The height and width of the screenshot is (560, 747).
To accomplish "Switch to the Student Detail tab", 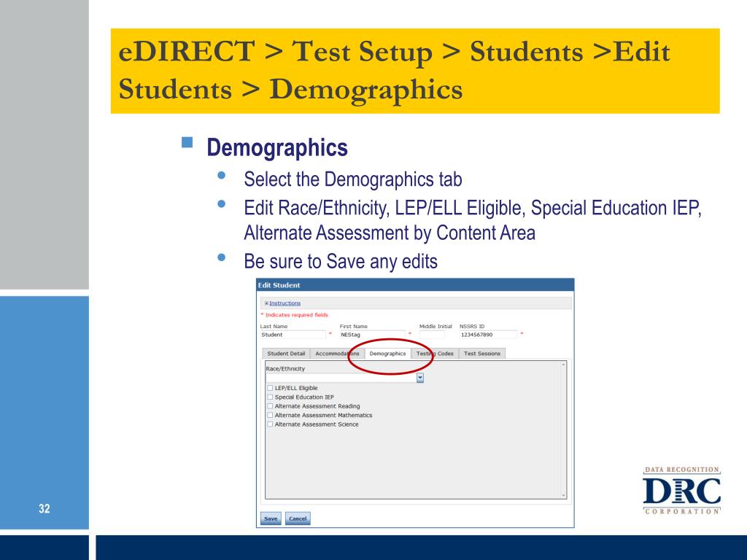I will coord(286,354).
